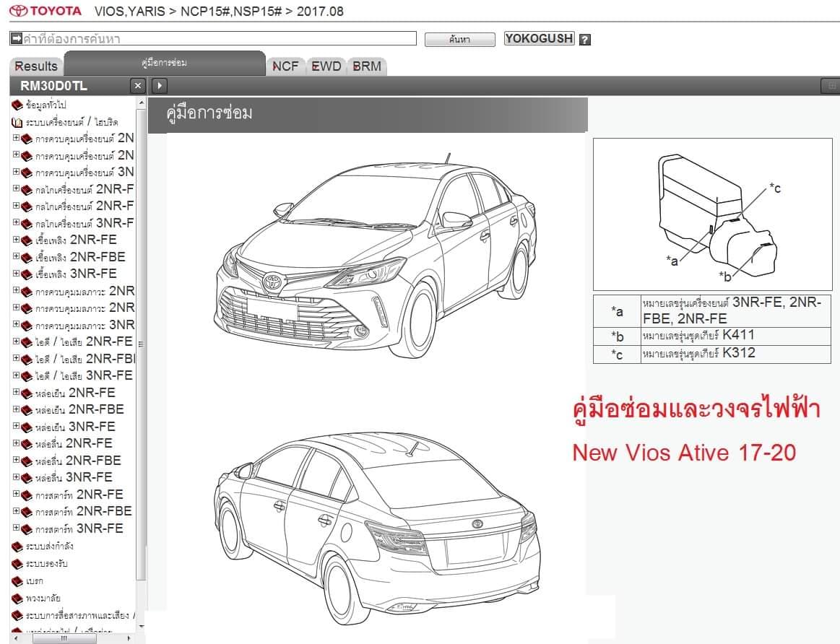840x644 pixels.
Task: Click the rear-view Vios car illustration
Action: pos(377,528)
